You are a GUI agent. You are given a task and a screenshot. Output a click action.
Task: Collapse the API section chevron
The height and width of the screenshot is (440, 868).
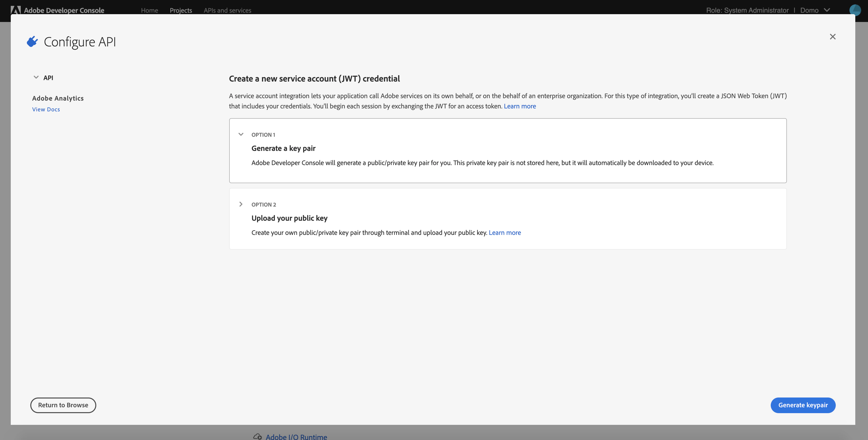36,77
